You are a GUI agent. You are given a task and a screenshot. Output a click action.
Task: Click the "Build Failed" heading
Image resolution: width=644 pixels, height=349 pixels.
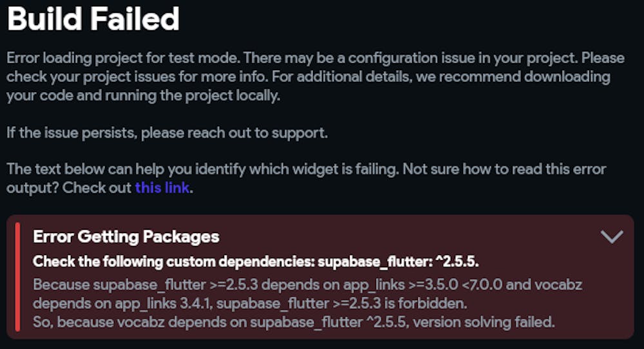93,20
